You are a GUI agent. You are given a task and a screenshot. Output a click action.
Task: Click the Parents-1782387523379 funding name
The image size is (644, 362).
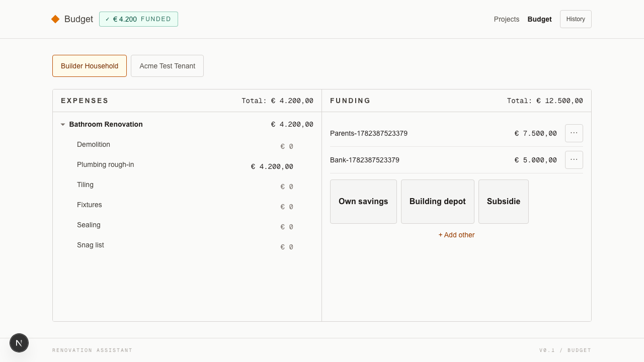(x=369, y=133)
